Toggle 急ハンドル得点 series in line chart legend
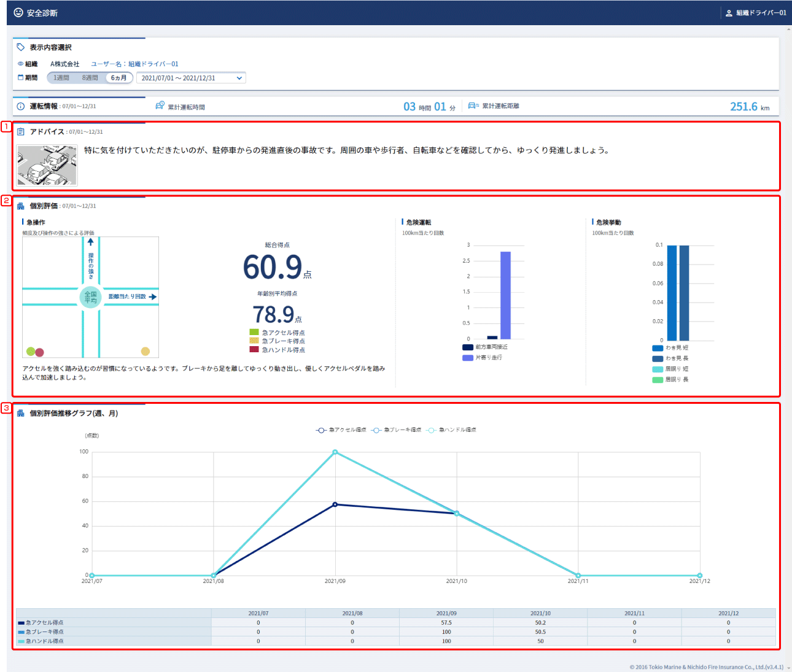Viewport: 792px width, 672px height. 451,430
